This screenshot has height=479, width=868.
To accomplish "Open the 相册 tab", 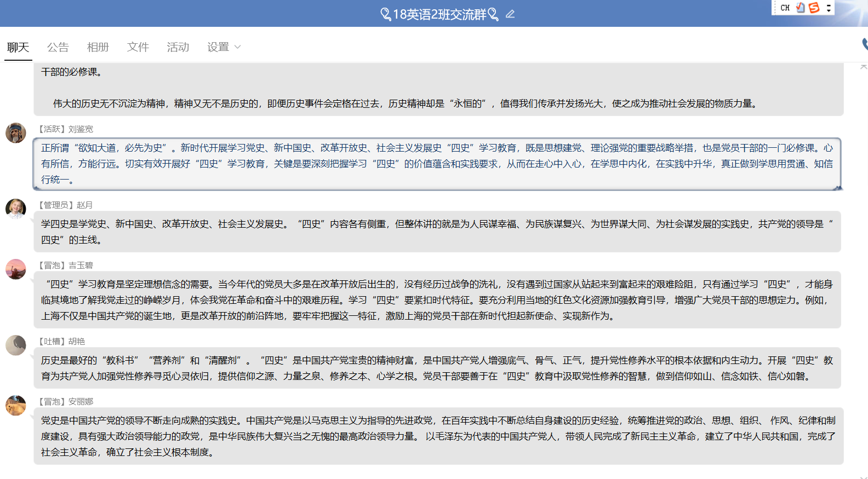I will (x=98, y=47).
